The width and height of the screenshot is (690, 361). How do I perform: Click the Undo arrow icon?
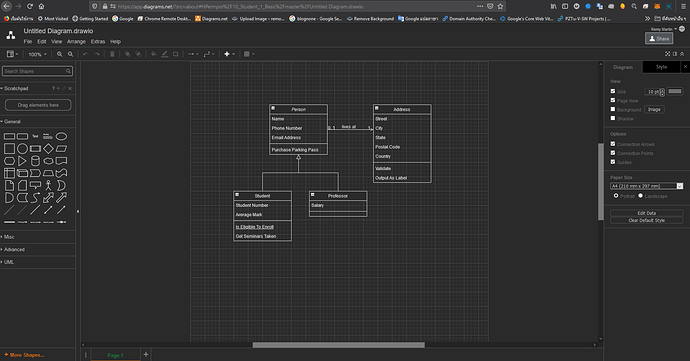(x=85, y=54)
